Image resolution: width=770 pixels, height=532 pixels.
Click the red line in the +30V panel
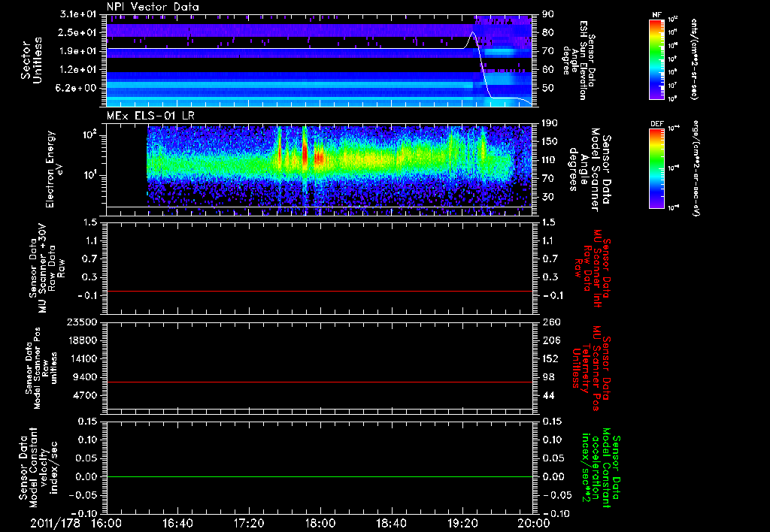click(x=320, y=291)
